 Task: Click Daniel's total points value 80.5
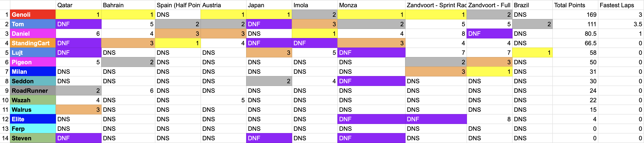(575, 33)
